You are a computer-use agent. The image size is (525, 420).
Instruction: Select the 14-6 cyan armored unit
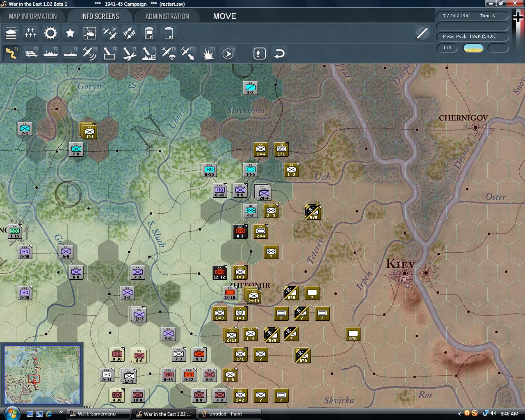coord(250,170)
